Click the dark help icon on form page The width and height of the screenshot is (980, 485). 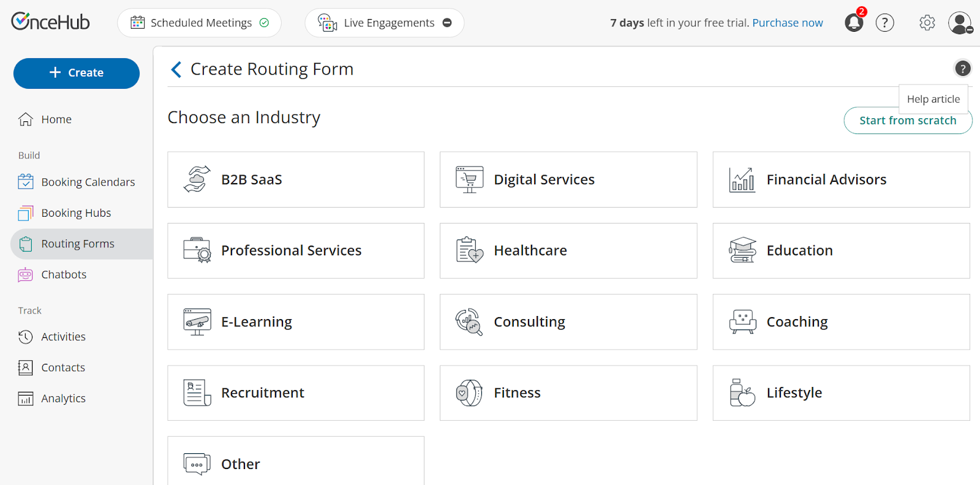(x=962, y=69)
